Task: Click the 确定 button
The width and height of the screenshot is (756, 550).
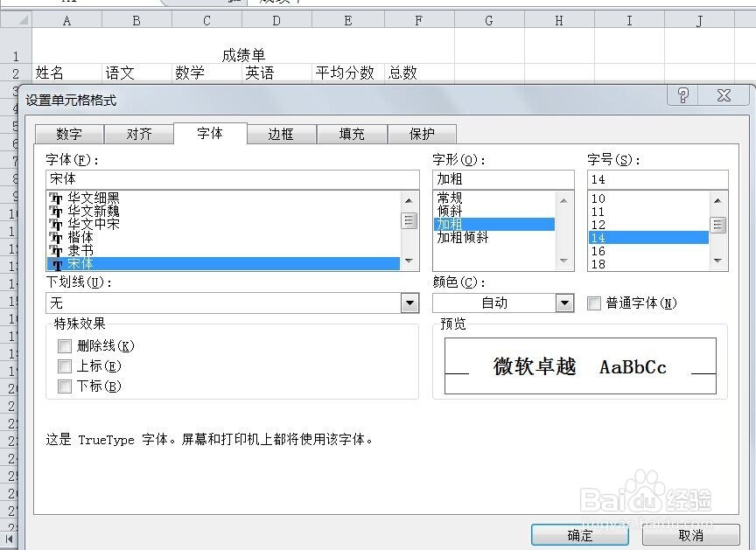Action: coord(580,535)
